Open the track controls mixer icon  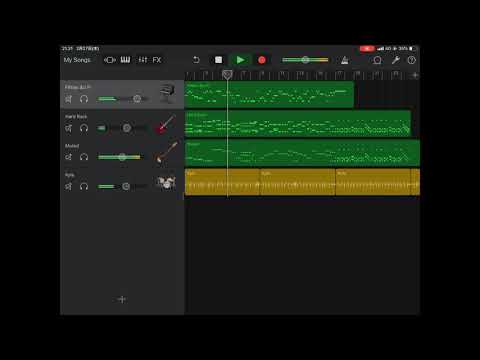point(143,60)
